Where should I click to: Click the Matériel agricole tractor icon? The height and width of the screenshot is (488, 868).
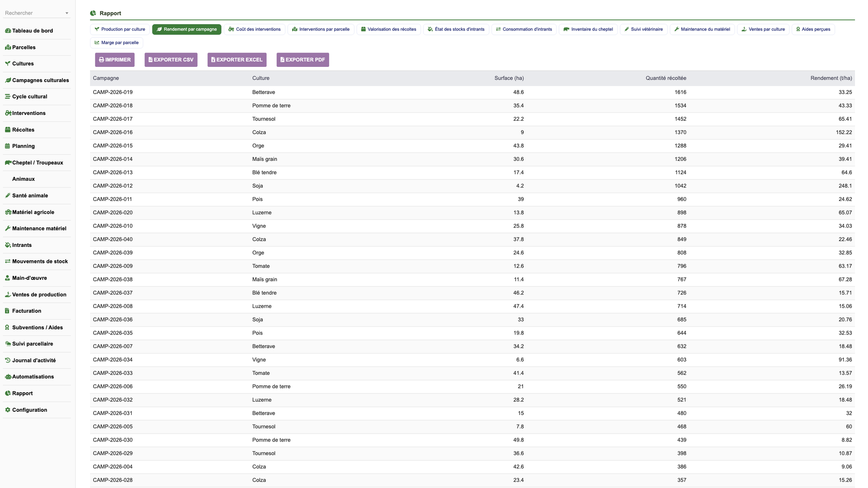pyautogui.click(x=8, y=212)
